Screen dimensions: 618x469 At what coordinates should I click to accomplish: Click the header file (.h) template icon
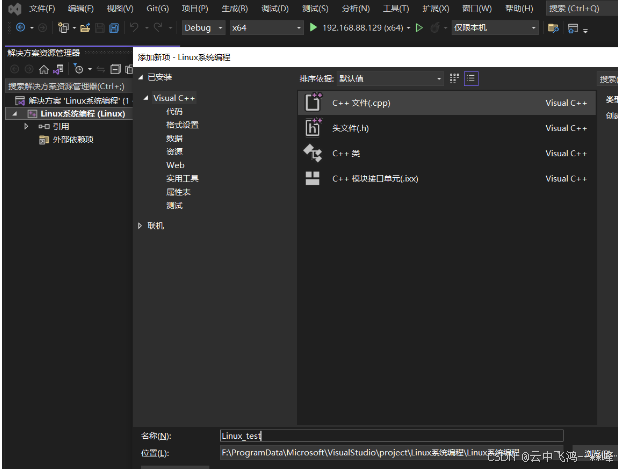[x=313, y=127]
